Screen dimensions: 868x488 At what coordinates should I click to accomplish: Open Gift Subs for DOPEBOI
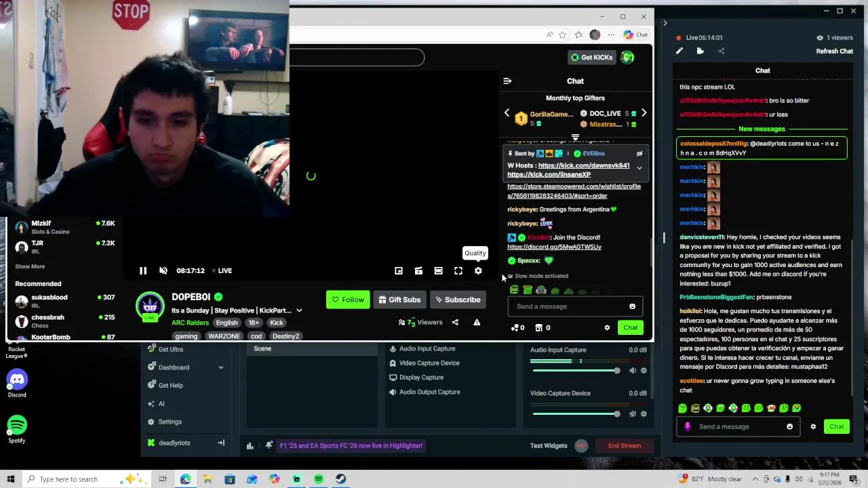pos(399,300)
